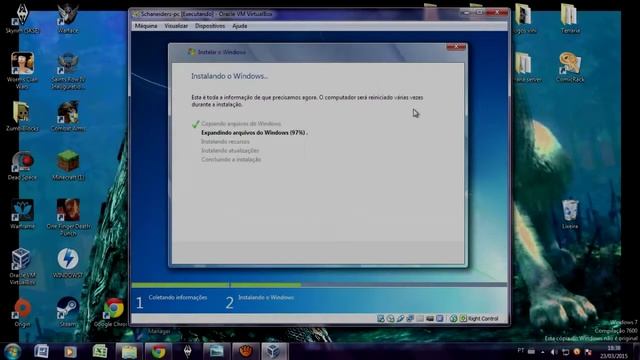Image resolution: width=640 pixels, height=360 pixels.
Task: Open the Ajuda menu
Action: (x=240, y=26)
